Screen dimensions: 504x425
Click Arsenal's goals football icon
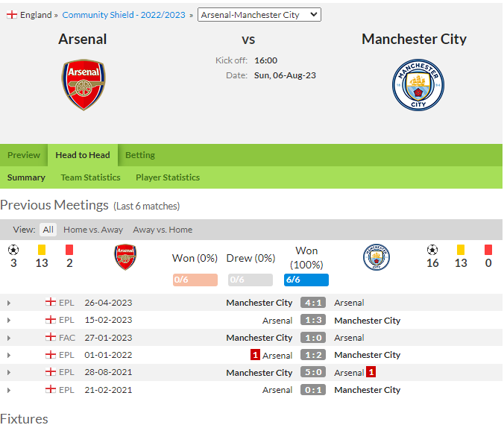tap(13, 250)
